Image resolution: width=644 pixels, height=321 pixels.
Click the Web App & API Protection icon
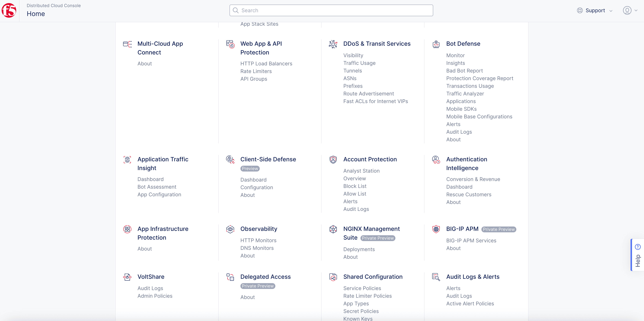230,44
